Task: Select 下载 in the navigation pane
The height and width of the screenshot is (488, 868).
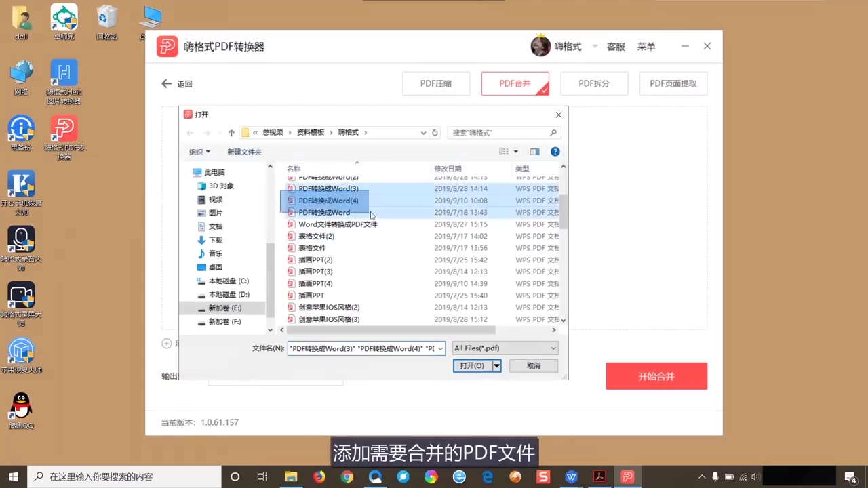Action: [x=210, y=240]
